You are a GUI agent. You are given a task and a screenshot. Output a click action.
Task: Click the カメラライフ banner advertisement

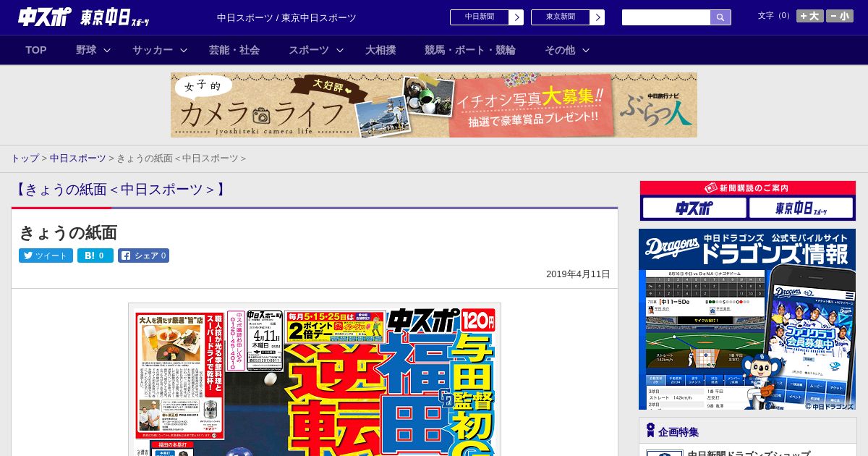click(x=434, y=105)
